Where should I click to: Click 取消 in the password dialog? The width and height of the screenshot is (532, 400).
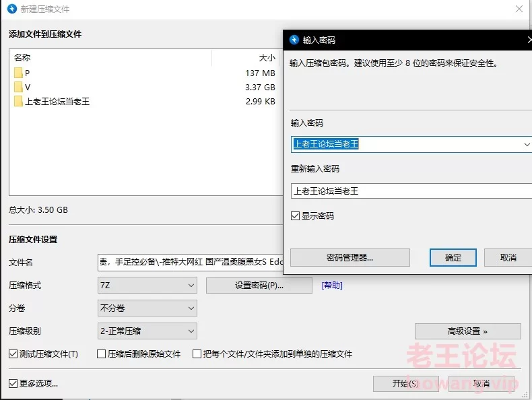508,257
